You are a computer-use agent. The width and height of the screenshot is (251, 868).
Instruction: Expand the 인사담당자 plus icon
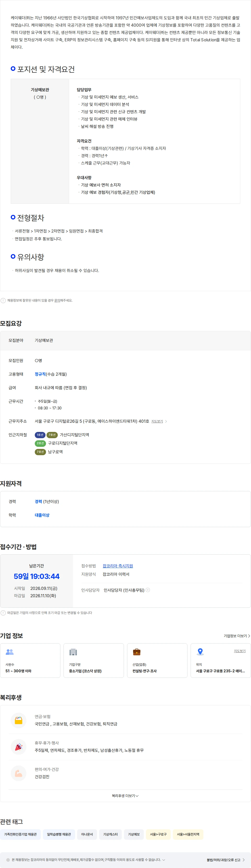click(x=147, y=590)
